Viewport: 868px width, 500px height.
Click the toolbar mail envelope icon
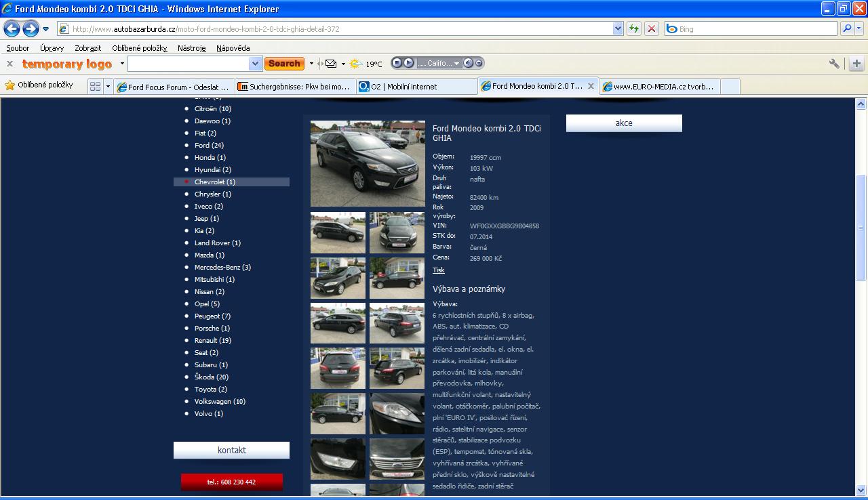coord(331,64)
